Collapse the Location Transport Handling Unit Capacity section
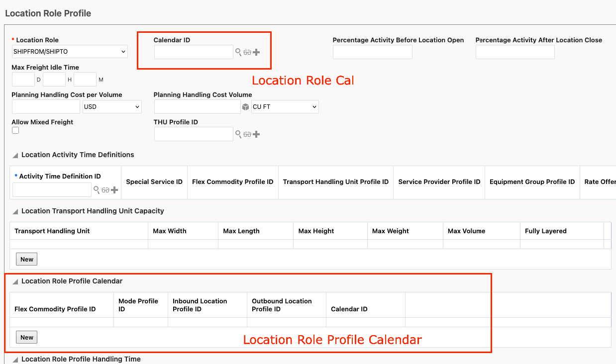 point(15,211)
